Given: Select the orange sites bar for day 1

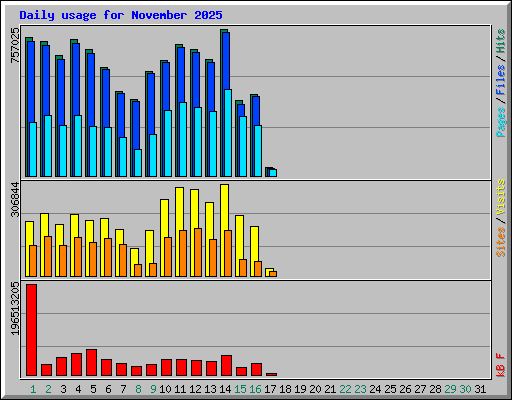Looking at the screenshot, I should click(x=33, y=261).
